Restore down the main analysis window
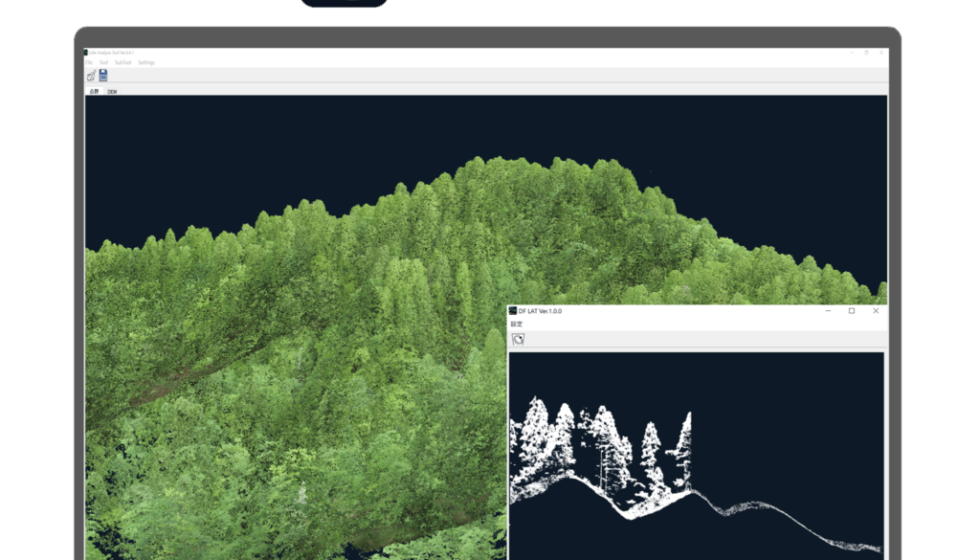This screenshot has height=560, width=980. click(866, 53)
